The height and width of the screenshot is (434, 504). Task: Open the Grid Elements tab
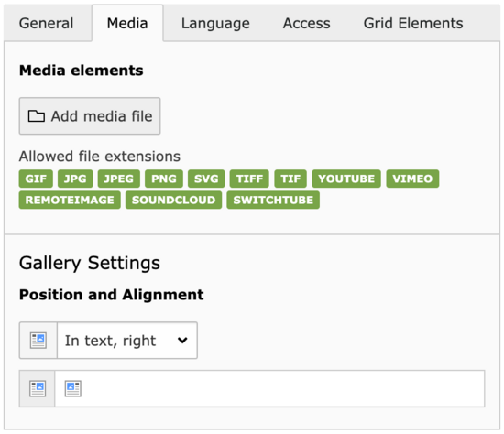pos(413,24)
